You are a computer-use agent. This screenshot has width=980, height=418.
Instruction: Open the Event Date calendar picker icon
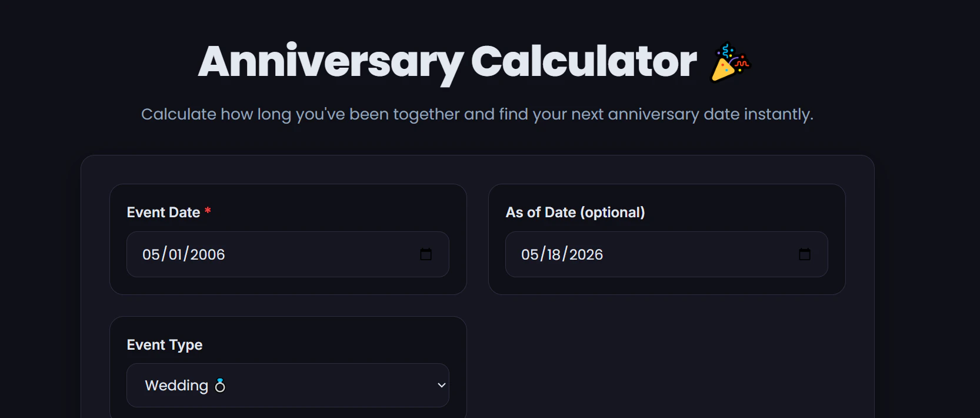(x=426, y=254)
